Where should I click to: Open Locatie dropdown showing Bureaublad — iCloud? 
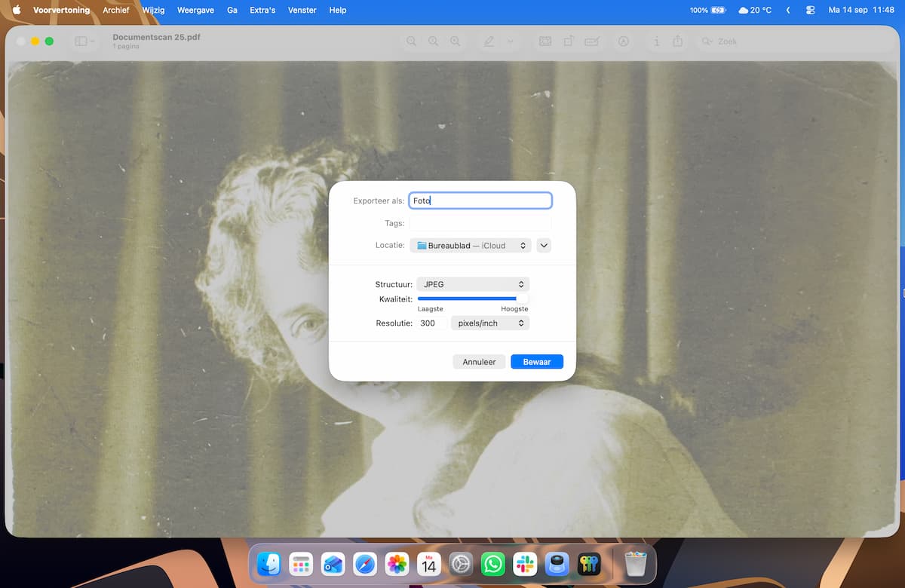click(471, 245)
